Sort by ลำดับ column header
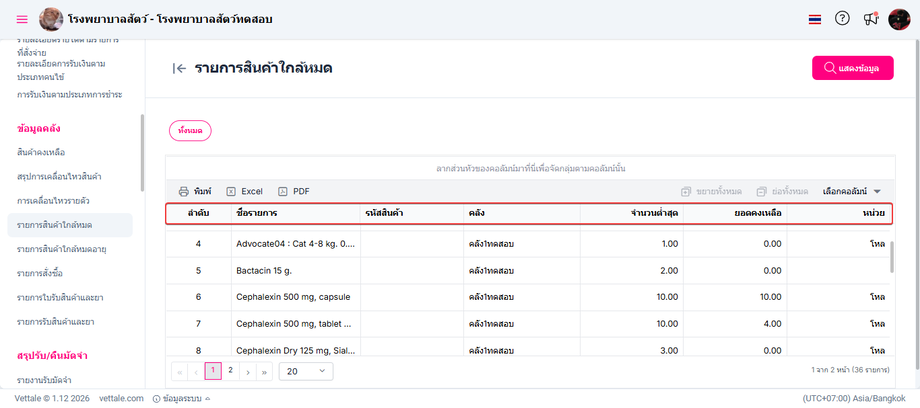This screenshot has height=408, width=920. tap(199, 213)
